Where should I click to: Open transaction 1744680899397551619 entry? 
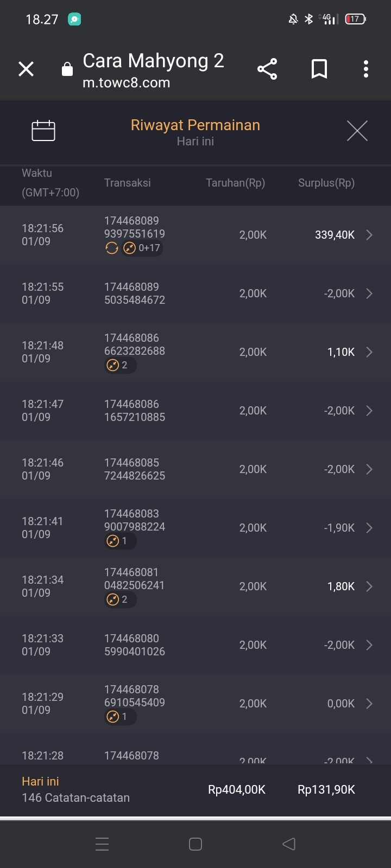click(135, 227)
